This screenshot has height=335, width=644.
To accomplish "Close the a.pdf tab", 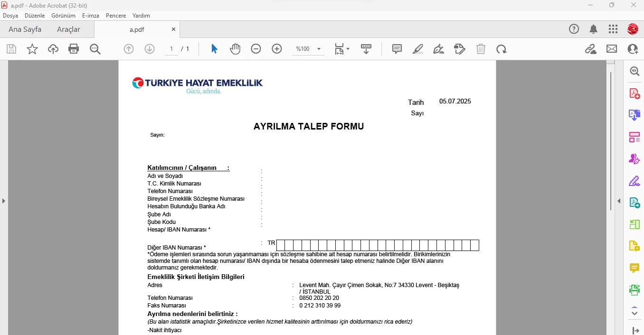I will [x=173, y=29].
